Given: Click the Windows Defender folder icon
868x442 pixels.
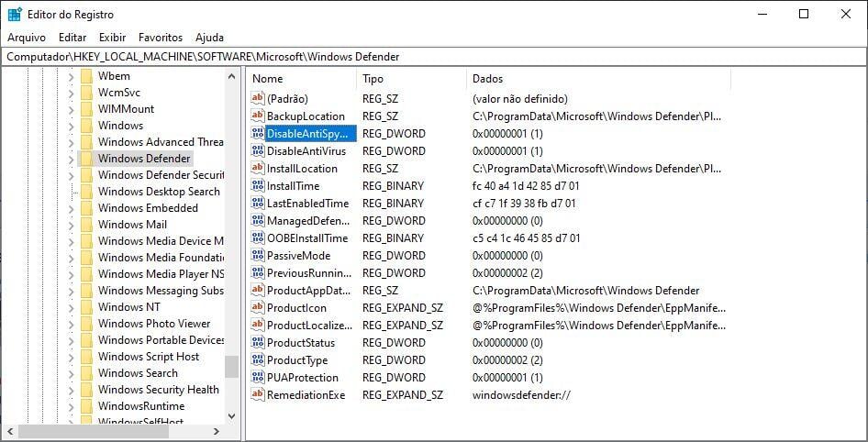Looking at the screenshot, I should tap(86, 159).
